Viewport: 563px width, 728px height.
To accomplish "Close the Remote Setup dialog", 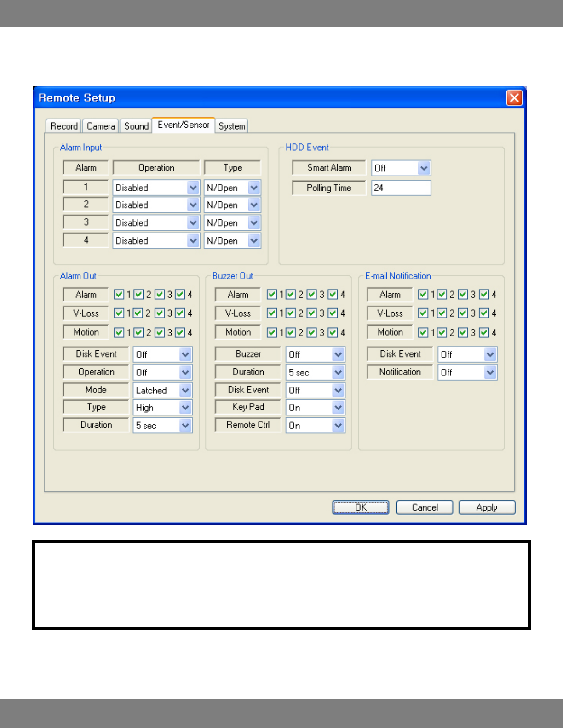I will 514,98.
